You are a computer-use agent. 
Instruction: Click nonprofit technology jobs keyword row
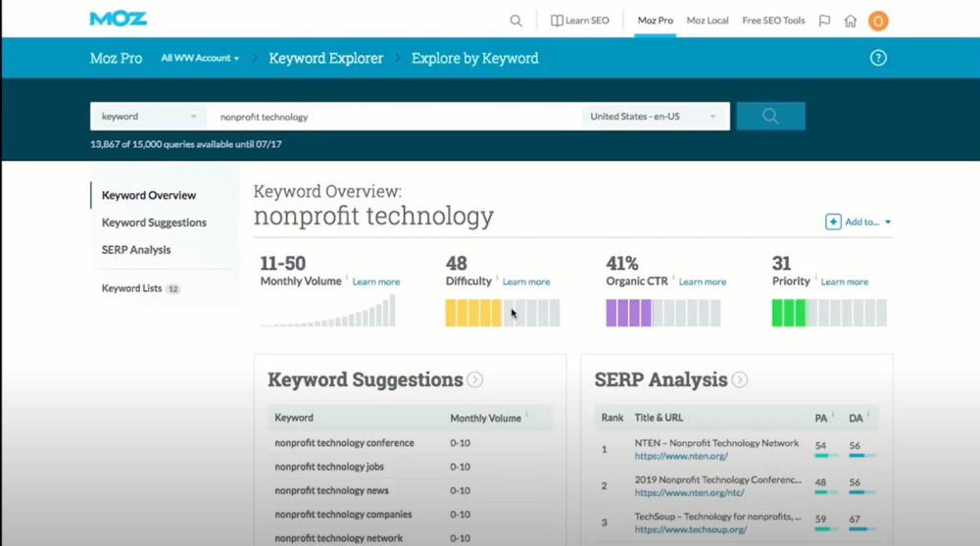click(x=410, y=467)
